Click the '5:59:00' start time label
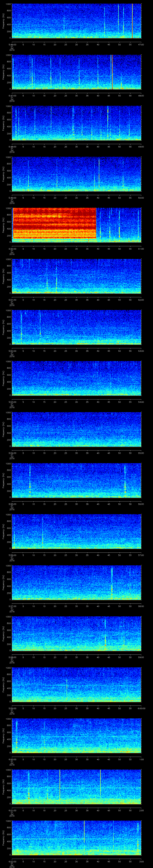Screen dimensions: 153x868 coord(12,708)
